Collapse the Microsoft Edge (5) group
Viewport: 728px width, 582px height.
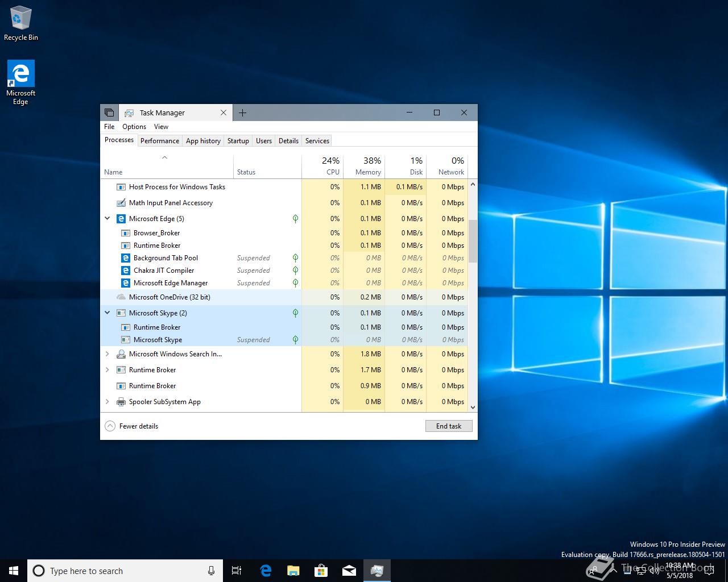pos(107,219)
